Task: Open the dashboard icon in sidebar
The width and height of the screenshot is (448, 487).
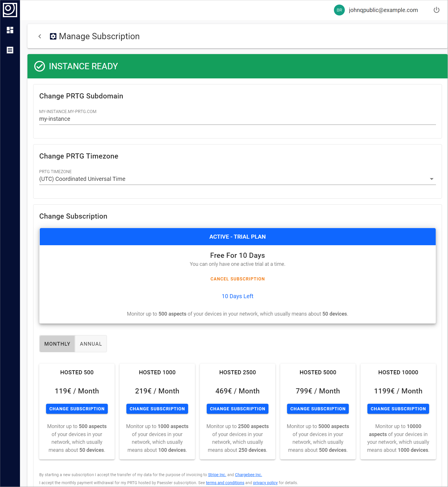Action: click(x=10, y=30)
